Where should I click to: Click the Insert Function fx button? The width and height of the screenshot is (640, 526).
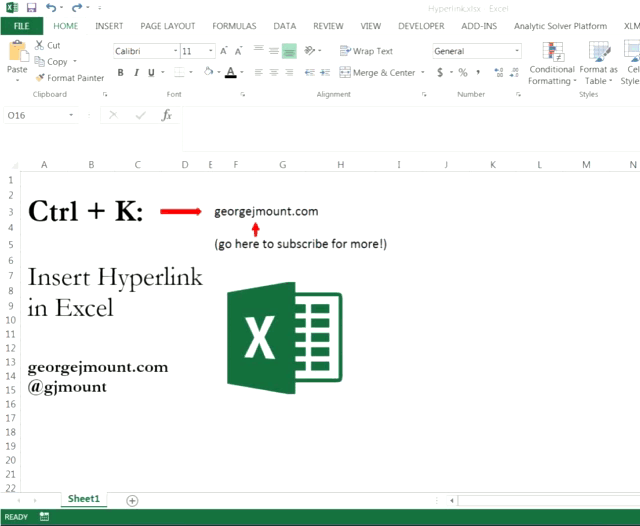pyautogui.click(x=167, y=115)
